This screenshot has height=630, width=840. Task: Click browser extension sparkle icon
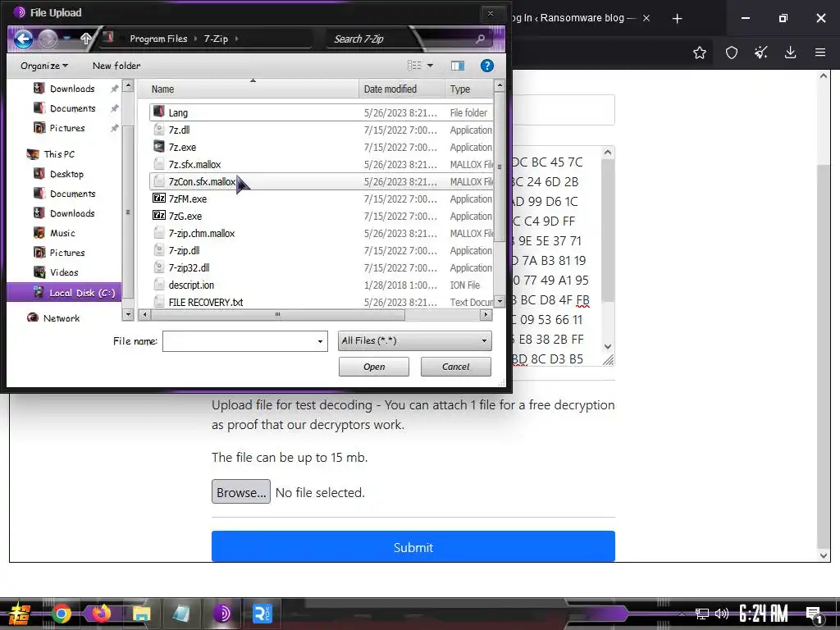(760, 52)
